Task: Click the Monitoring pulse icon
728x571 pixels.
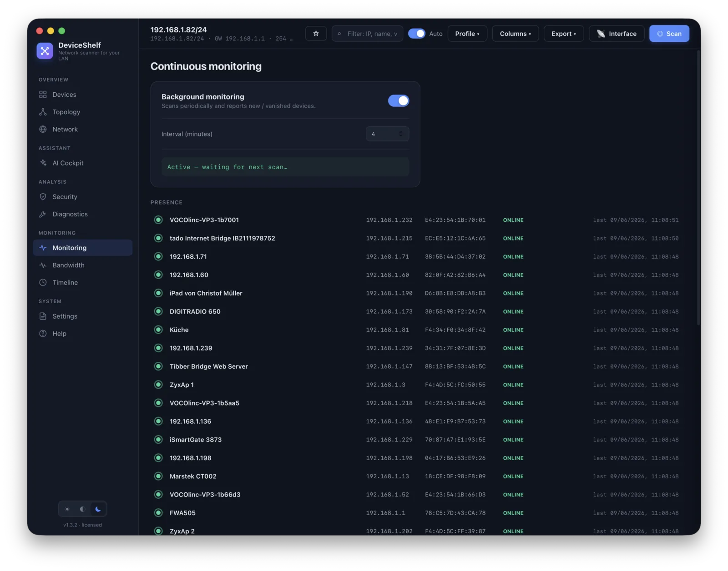Action: click(x=43, y=248)
